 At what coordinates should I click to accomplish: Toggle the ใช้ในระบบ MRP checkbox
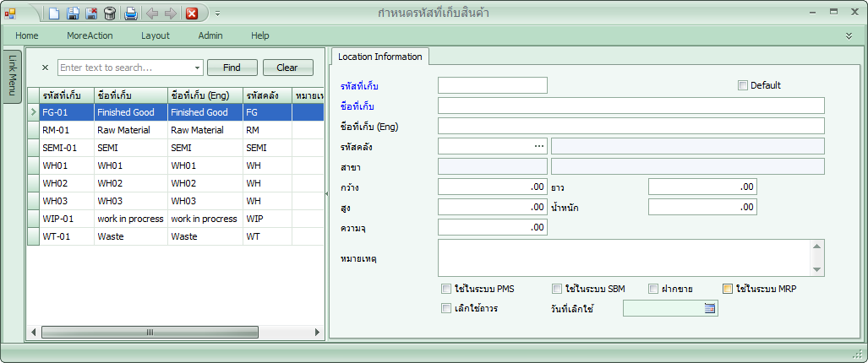click(x=727, y=289)
